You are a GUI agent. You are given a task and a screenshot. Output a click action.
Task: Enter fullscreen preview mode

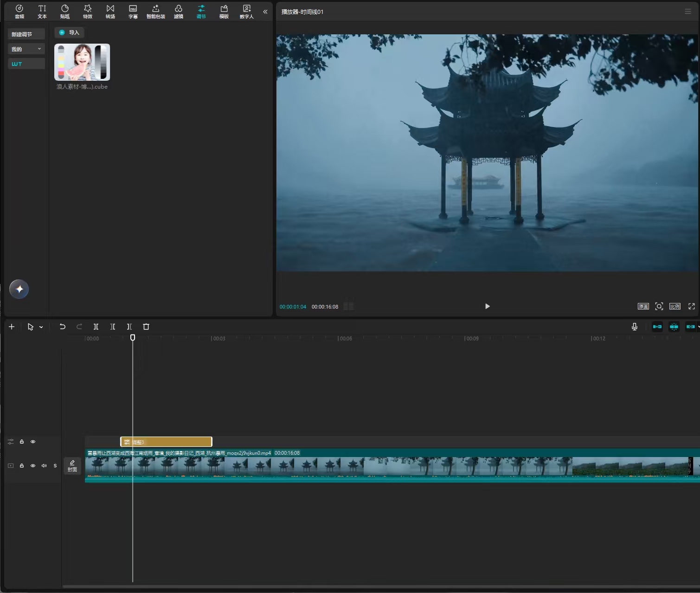692,306
